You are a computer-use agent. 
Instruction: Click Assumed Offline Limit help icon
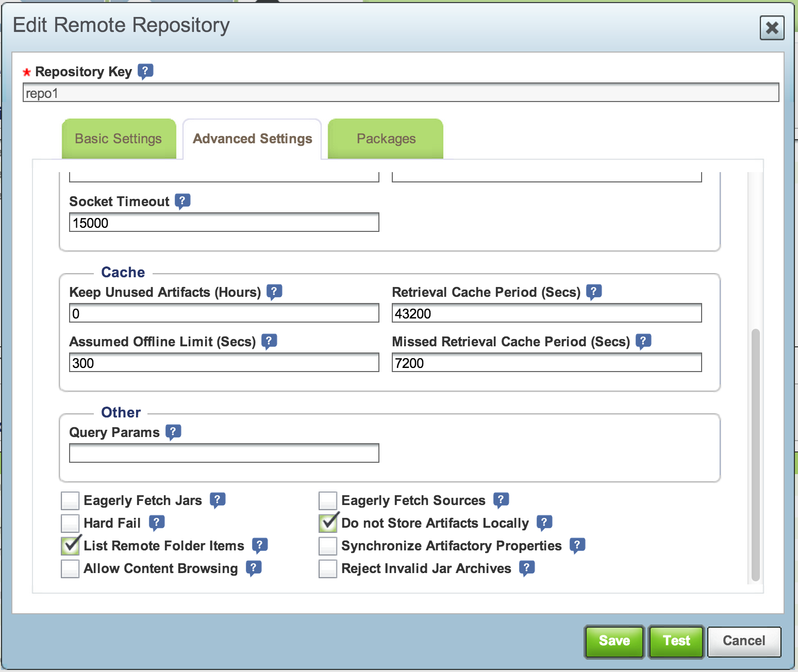[269, 341]
